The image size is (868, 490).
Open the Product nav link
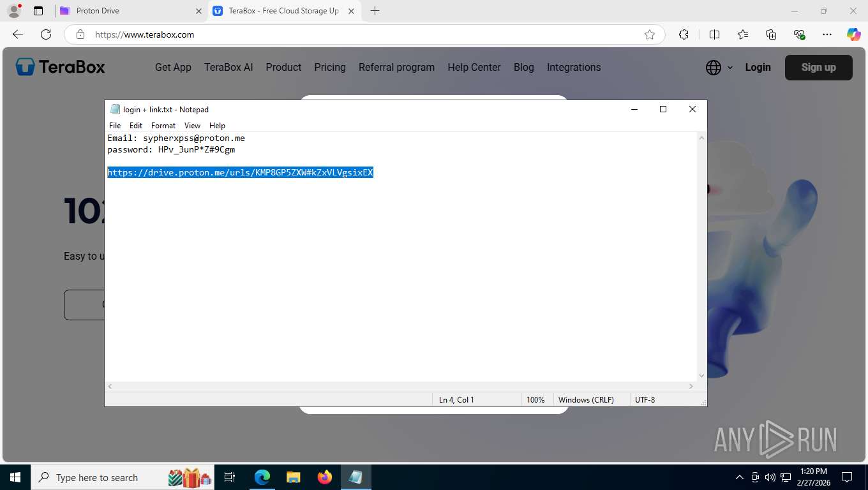pos(283,67)
